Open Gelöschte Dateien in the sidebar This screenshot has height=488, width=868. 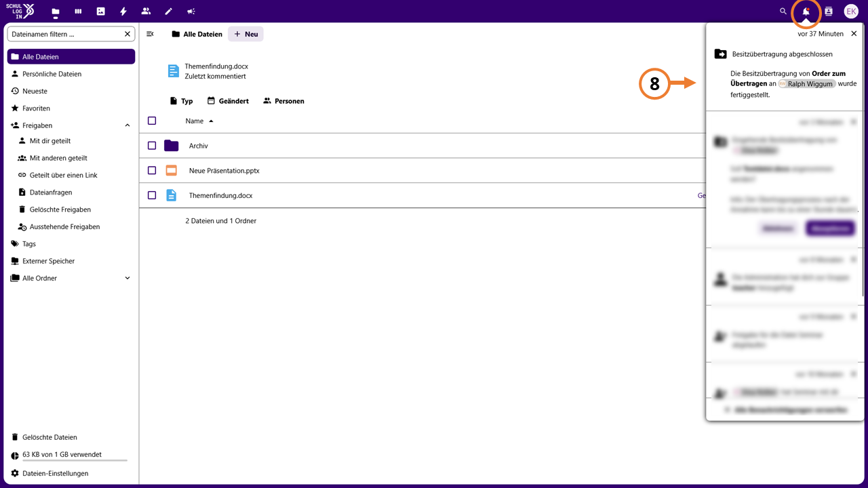click(x=71, y=437)
